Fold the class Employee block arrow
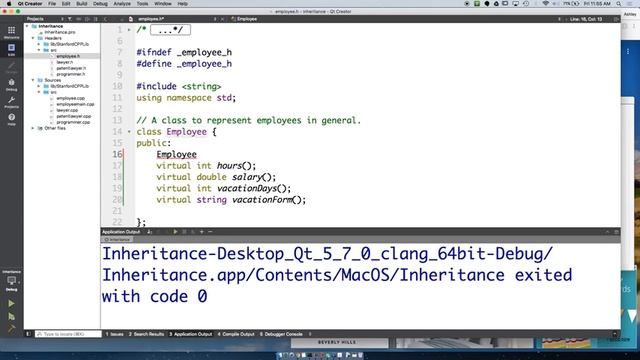The width and height of the screenshot is (640, 360). pyautogui.click(x=129, y=132)
